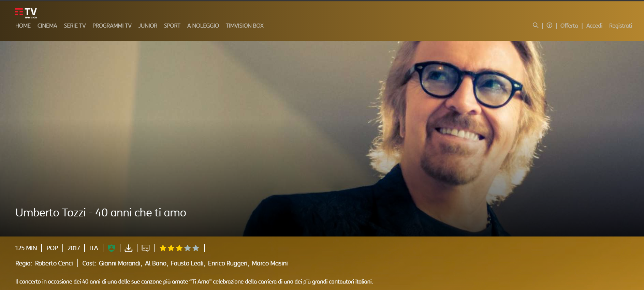
Task: Click the help question mark icon
Action: (549, 25)
